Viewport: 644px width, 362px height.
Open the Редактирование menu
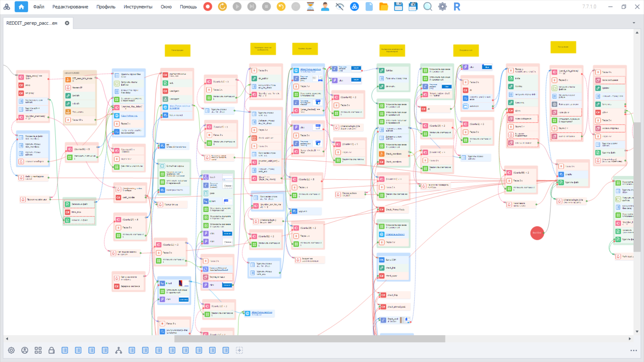[x=70, y=7]
